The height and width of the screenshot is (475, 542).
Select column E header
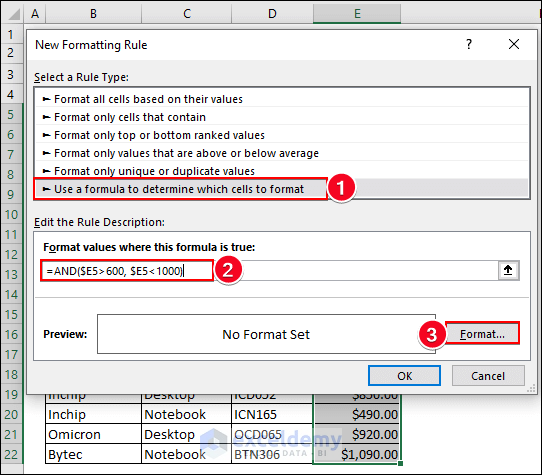(357, 14)
